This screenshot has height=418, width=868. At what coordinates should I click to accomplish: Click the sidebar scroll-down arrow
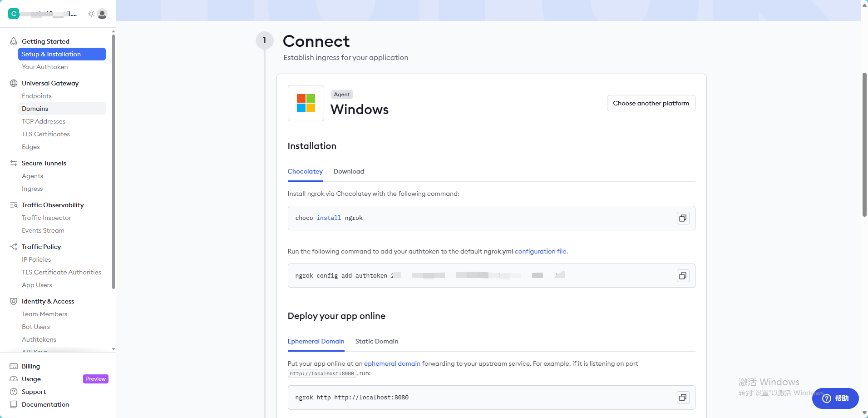[x=113, y=349]
